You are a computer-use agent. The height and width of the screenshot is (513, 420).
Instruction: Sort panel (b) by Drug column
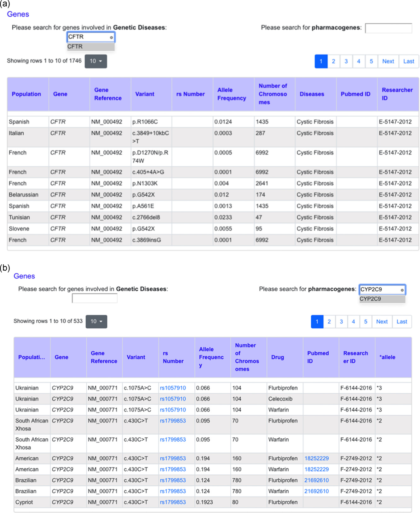click(x=285, y=357)
